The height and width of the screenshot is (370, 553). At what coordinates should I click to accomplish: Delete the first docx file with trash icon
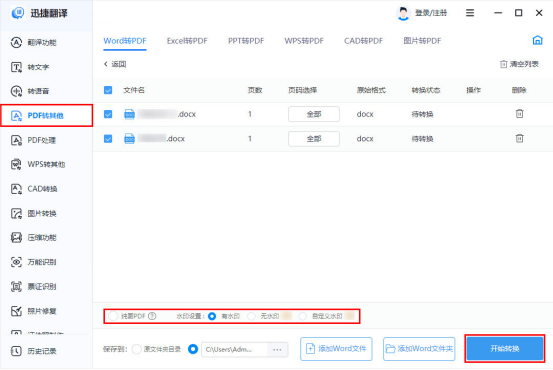point(519,114)
